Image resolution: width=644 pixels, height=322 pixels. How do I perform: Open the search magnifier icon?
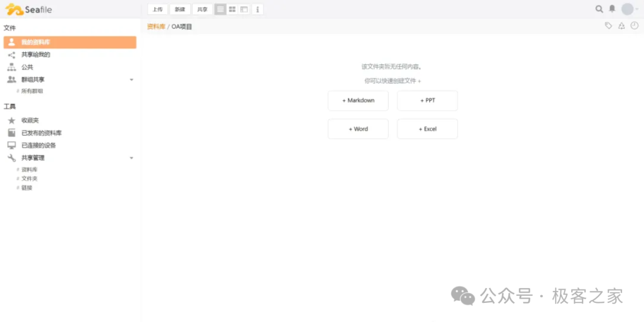(x=599, y=9)
